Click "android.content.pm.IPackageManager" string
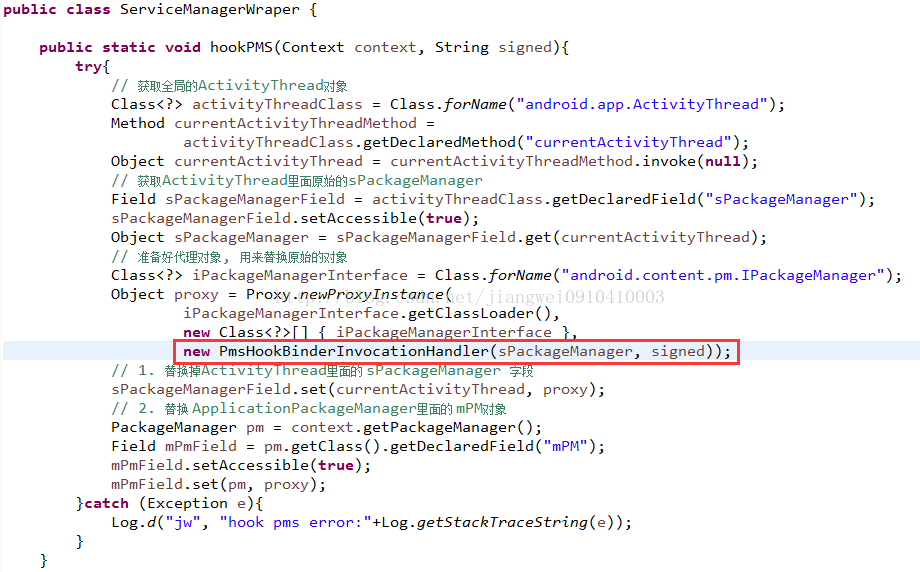Viewport: 920px width, 572px height. pyautogui.click(x=723, y=276)
